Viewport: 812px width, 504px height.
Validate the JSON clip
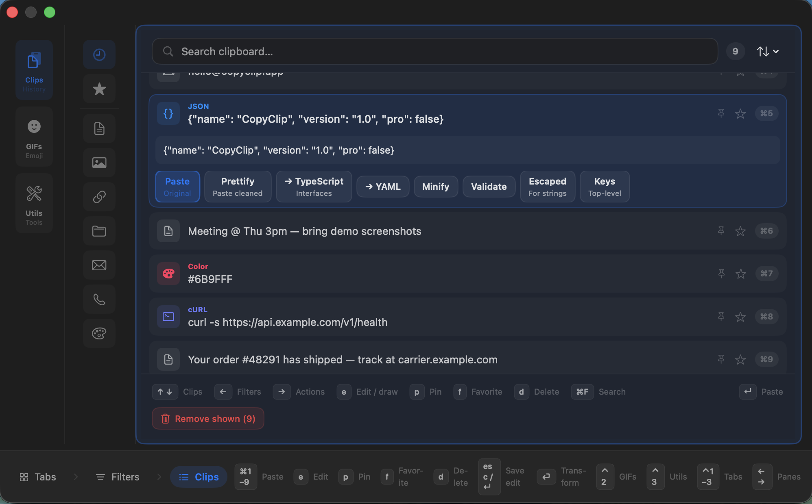(x=489, y=187)
